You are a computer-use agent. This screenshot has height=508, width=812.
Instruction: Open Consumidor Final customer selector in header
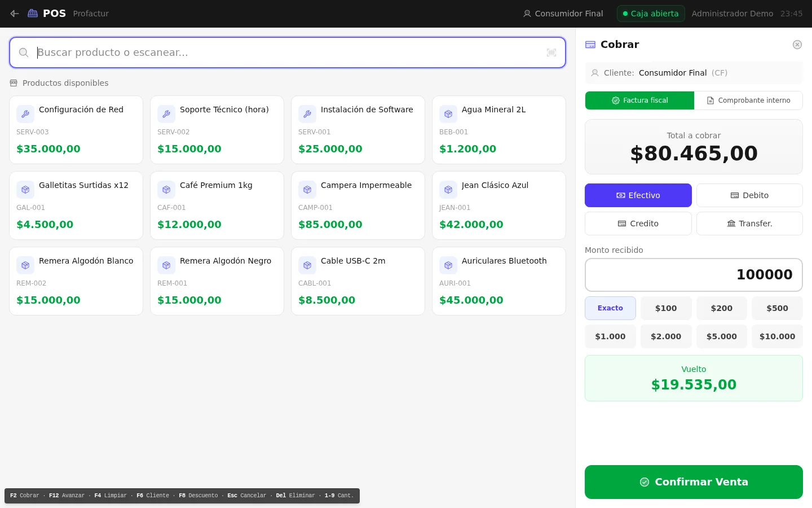(x=563, y=14)
